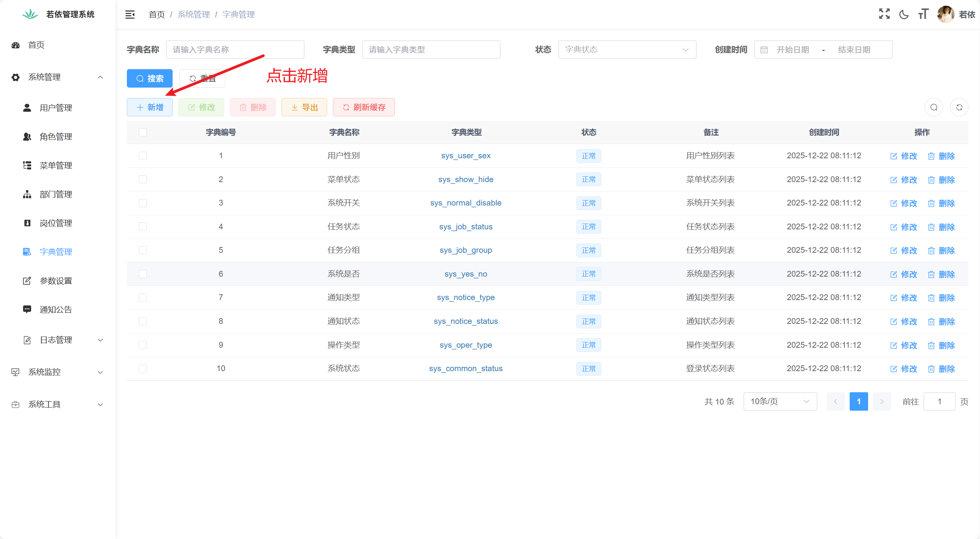
Task: Select checkbox for 系统是否 row
Action: [143, 274]
